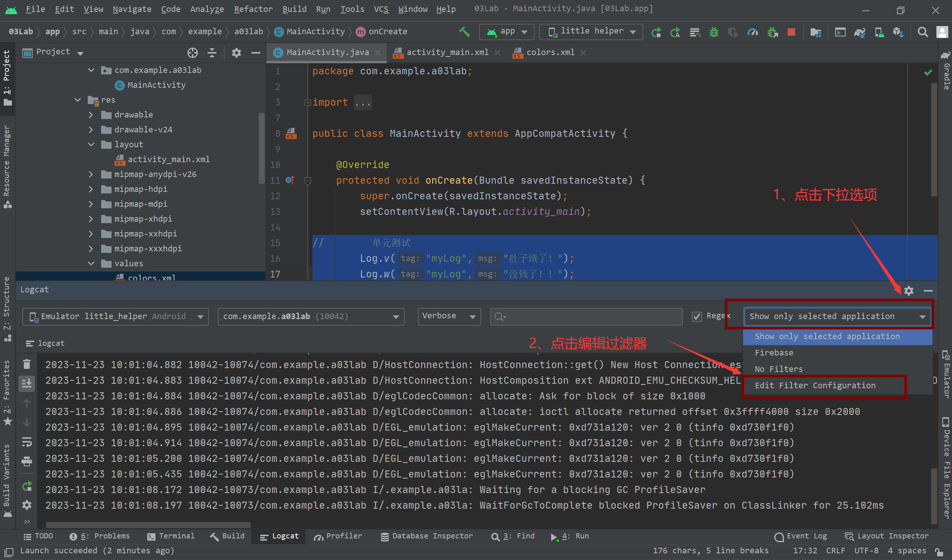Click Apply Changes and Restart Activity icon
952x560 pixels.
[x=675, y=32]
